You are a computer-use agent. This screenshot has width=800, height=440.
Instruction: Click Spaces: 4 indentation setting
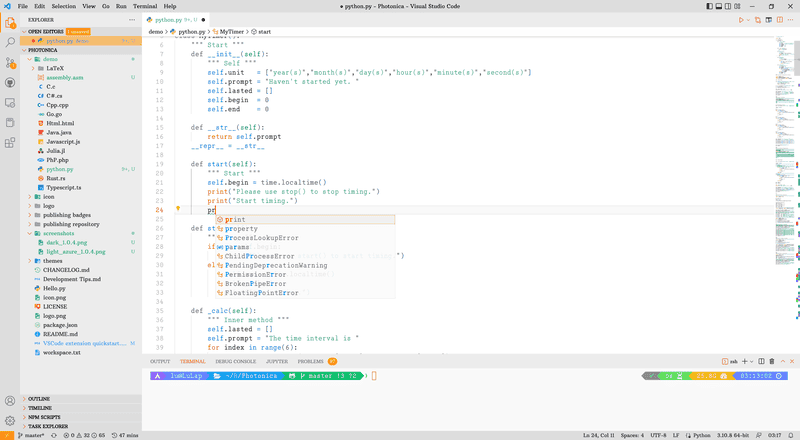pyautogui.click(x=633, y=435)
